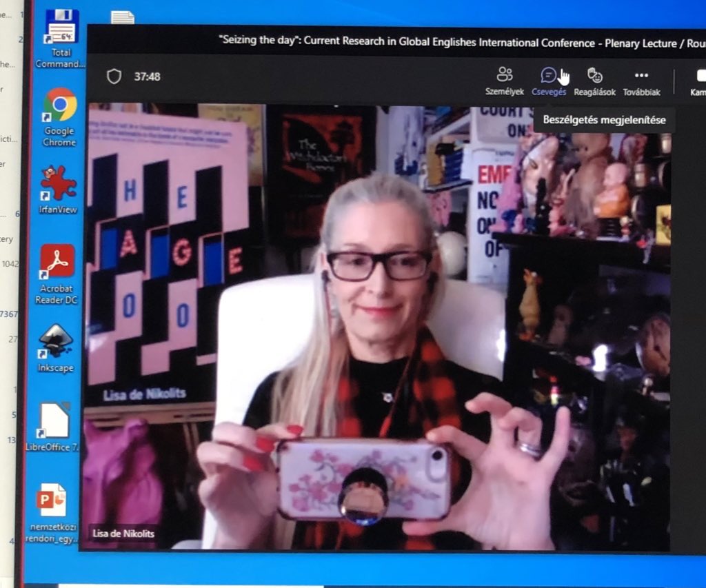Open the Inkscape desktop shortcut
This screenshot has height=588, width=706.
point(56,348)
